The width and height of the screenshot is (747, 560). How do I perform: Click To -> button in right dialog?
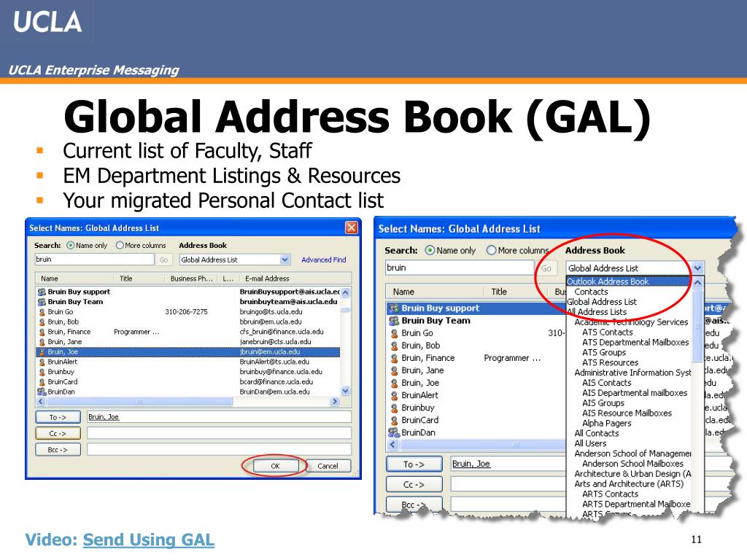click(x=414, y=464)
